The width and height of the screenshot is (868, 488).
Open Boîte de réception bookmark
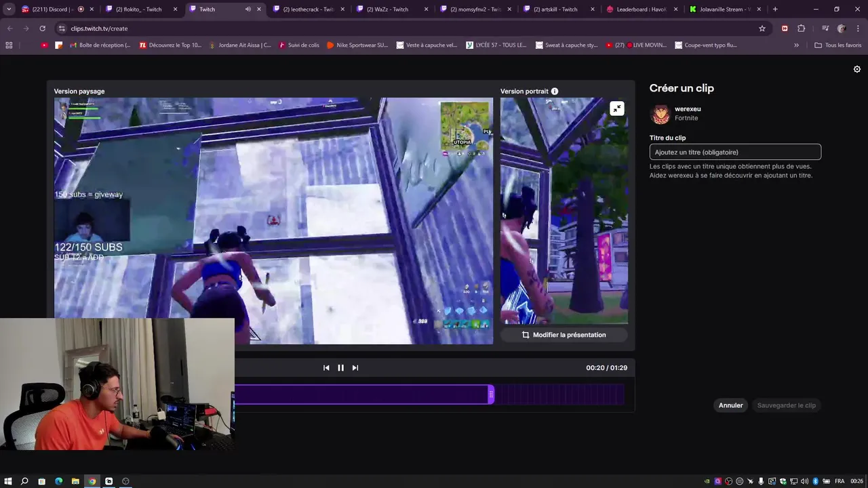tap(99, 45)
